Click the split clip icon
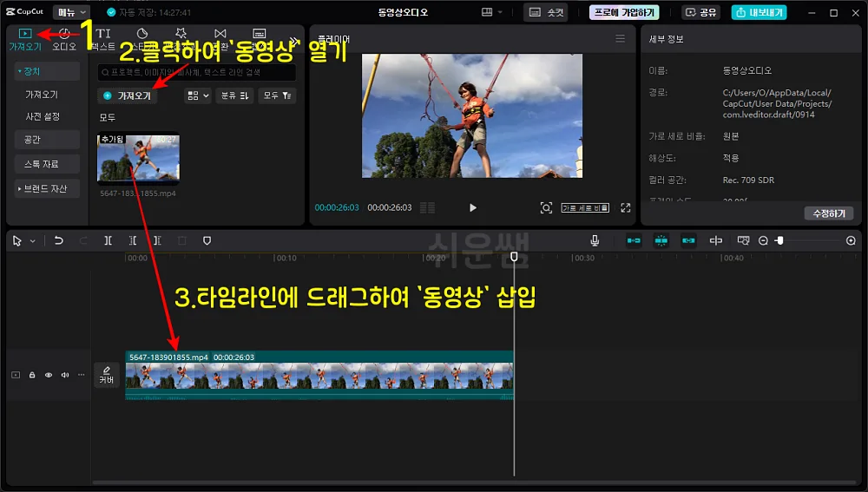This screenshot has height=492, width=868. (x=108, y=240)
